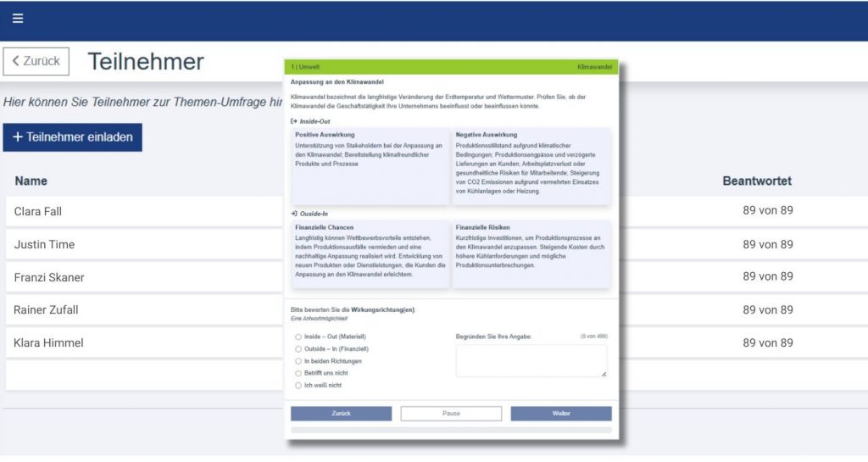Image resolution: width=868 pixels, height=462 pixels.
Task: Click the Pause button in the survey
Action: point(451,414)
